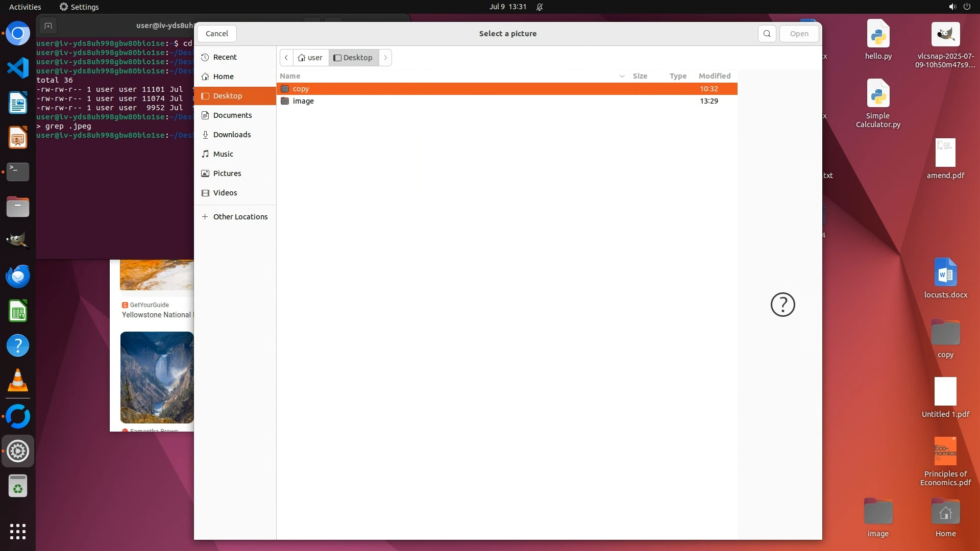
Task: Open Thunderbird mail from the dock
Action: [x=18, y=276]
